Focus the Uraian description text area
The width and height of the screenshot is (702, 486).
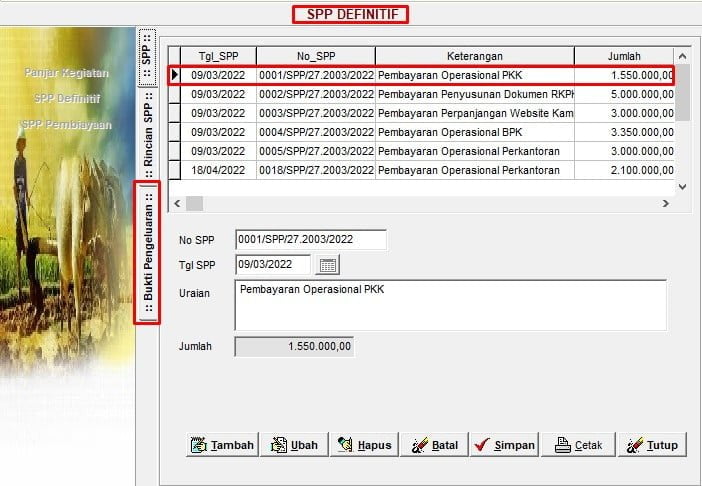(x=450, y=305)
